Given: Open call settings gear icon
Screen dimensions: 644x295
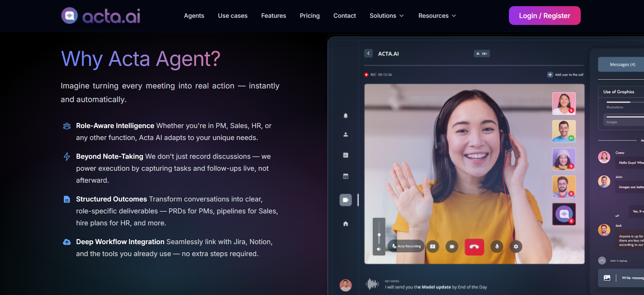Looking at the screenshot, I should (516, 247).
